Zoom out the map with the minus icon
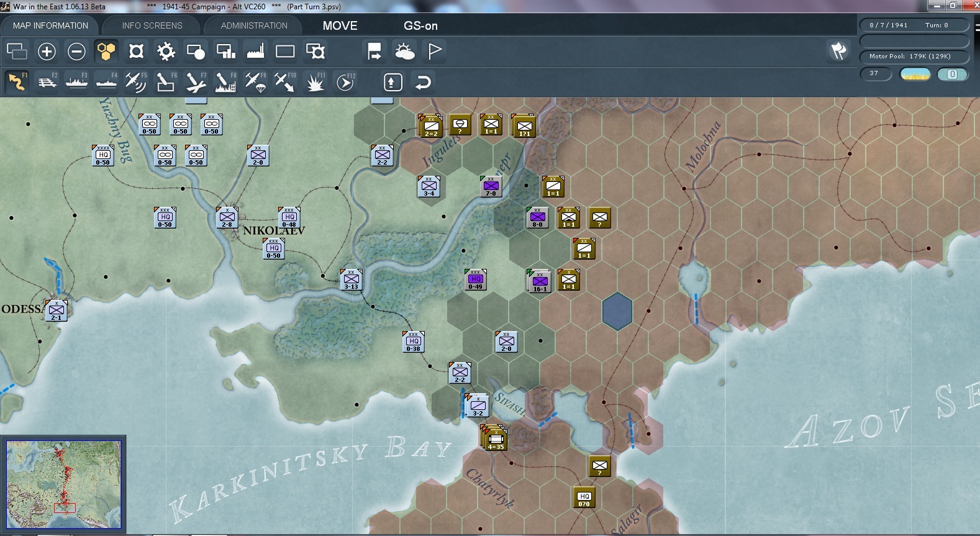Screen dimensions: 980x536 point(76,52)
